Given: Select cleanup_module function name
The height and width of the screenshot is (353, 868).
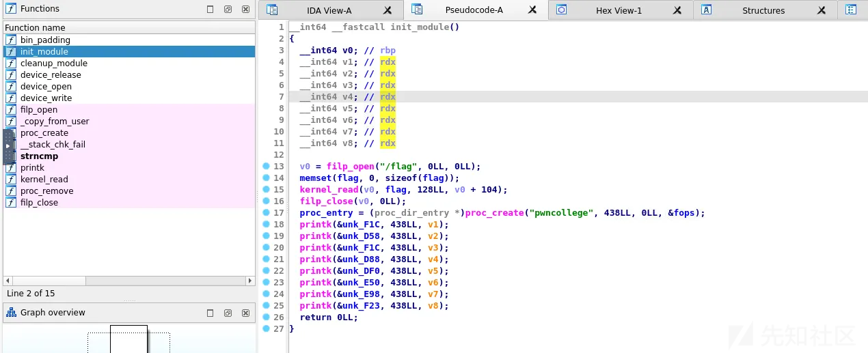Looking at the screenshot, I should click(x=54, y=63).
